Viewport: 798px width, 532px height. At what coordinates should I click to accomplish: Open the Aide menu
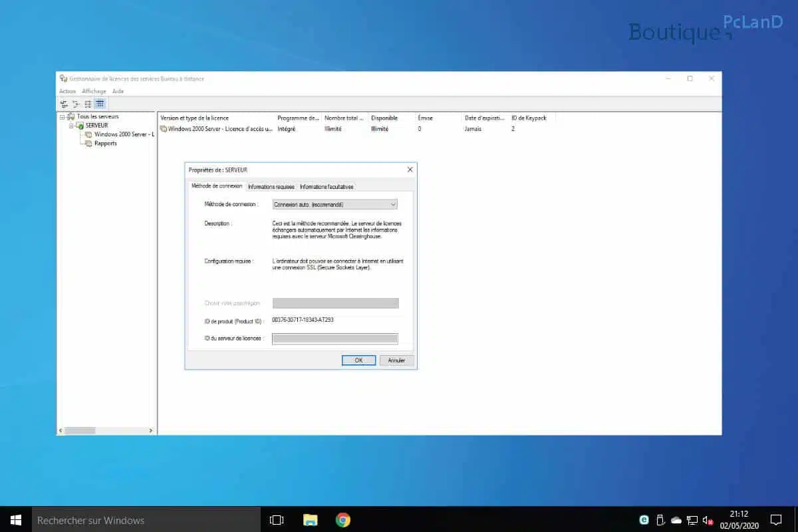tap(118, 91)
